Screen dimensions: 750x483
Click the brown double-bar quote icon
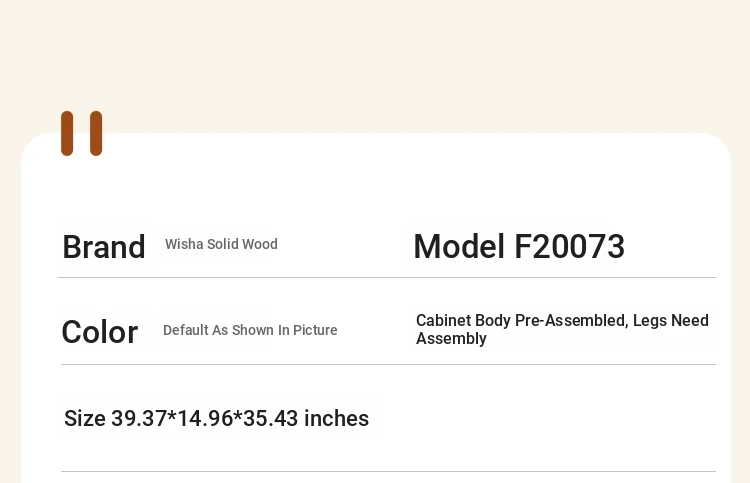click(x=81, y=133)
